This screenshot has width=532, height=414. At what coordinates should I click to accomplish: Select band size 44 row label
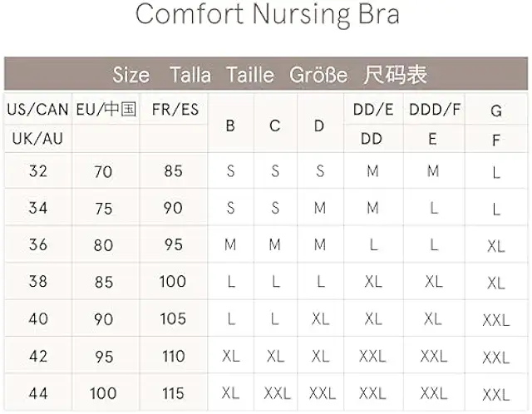37,392
